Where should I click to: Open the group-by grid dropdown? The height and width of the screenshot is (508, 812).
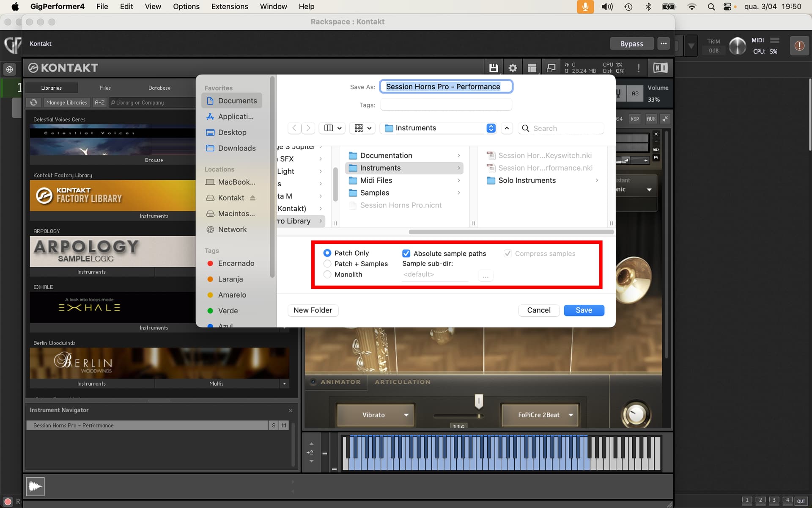(363, 128)
